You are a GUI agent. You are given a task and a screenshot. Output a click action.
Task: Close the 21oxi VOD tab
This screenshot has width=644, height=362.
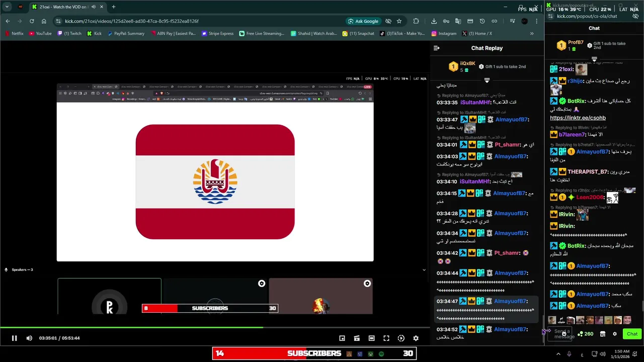(x=102, y=7)
